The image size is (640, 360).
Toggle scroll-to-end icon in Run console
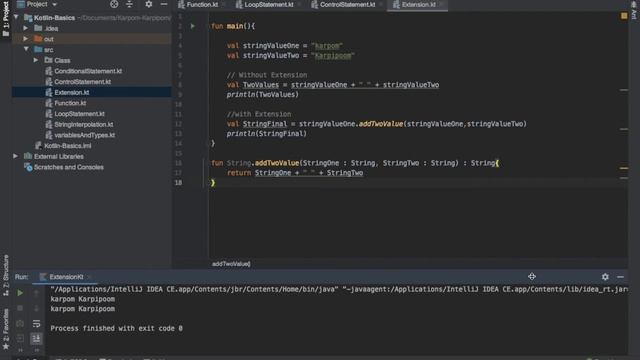pyautogui.click(x=36, y=338)
